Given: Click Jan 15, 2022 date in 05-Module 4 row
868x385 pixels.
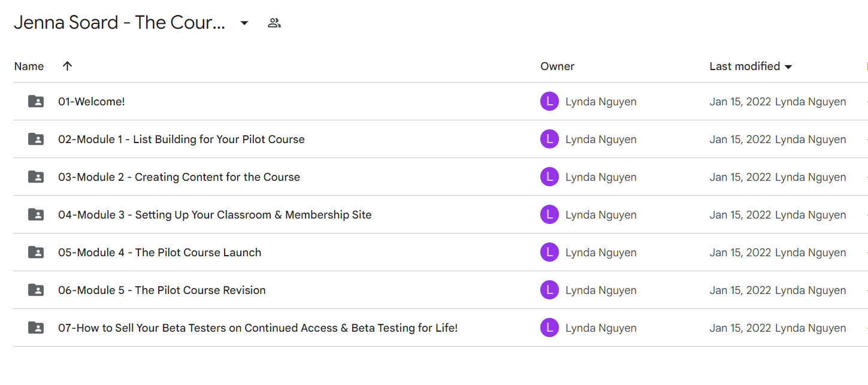Looking at the screenshot, I should pyautogui.click(x=740, y=252).
